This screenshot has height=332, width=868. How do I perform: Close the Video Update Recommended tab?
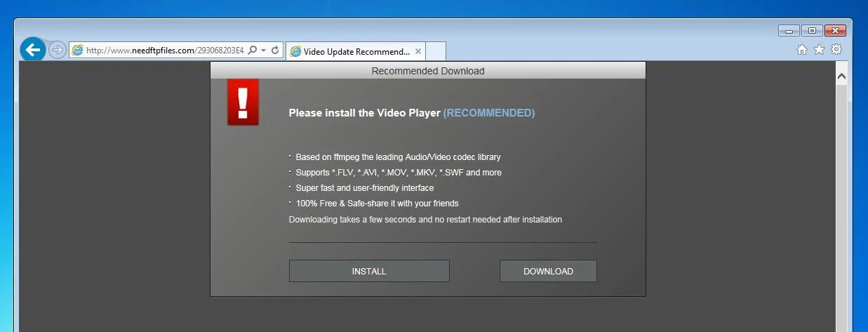[x=418, y=52]
